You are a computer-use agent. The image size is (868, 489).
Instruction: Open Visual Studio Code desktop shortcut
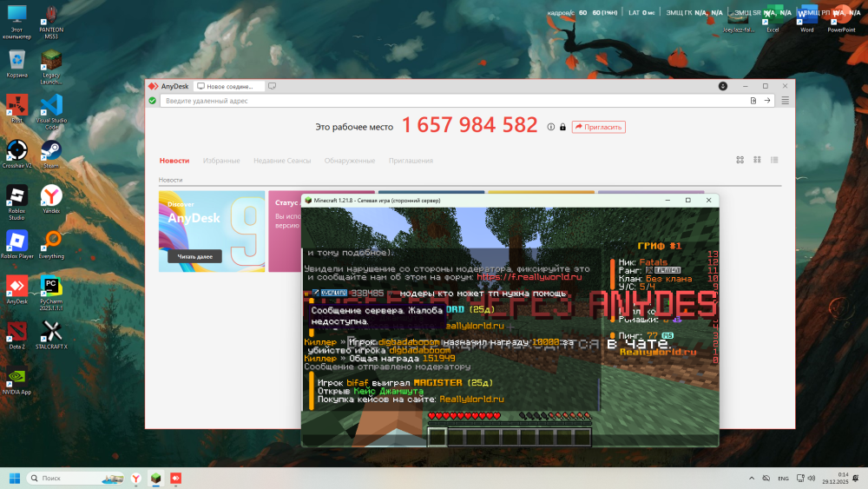pyautogui.click(x=51, y=112)
